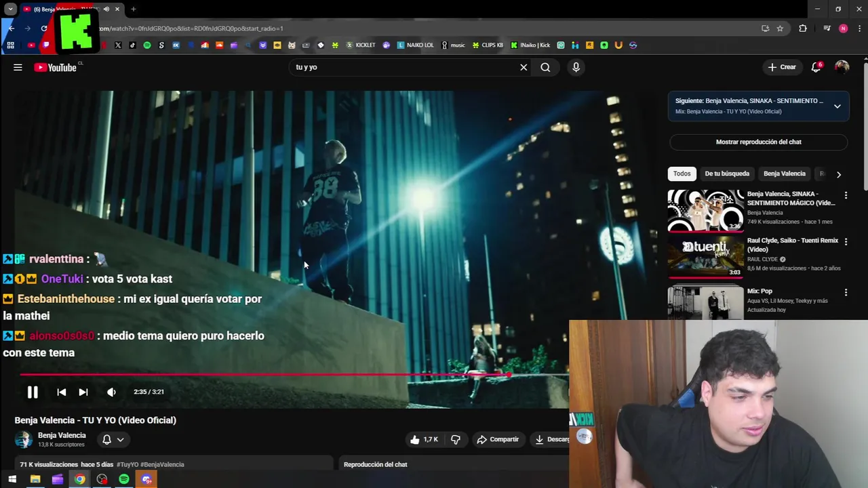Screen dimensions: 868x488
Task: Select the Benja Valencia filter chip
Action: pos(784,174)
